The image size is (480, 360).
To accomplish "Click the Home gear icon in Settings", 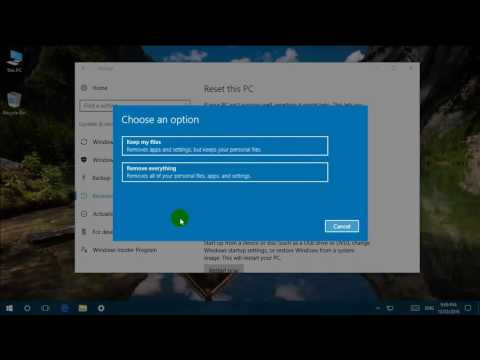I will [x=84, y=88].
